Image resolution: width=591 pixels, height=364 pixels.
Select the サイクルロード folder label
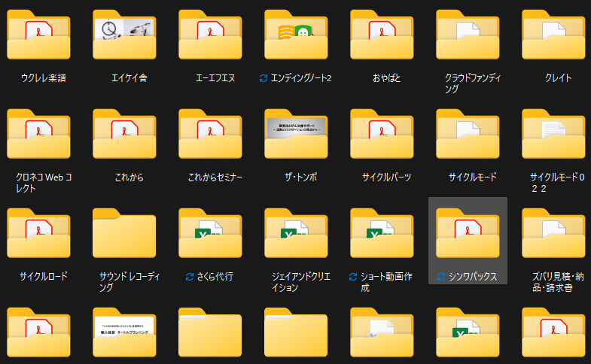[38, 277]
